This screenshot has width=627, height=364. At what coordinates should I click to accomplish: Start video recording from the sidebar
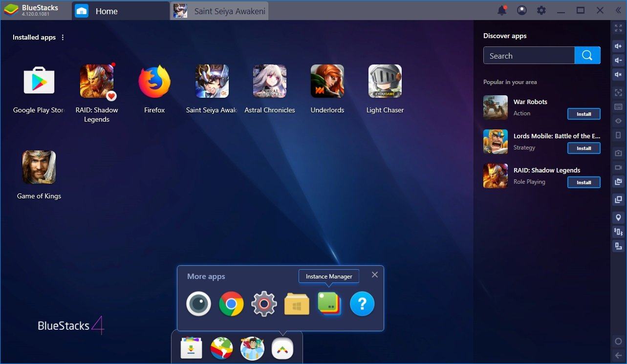tap(618, 167)
